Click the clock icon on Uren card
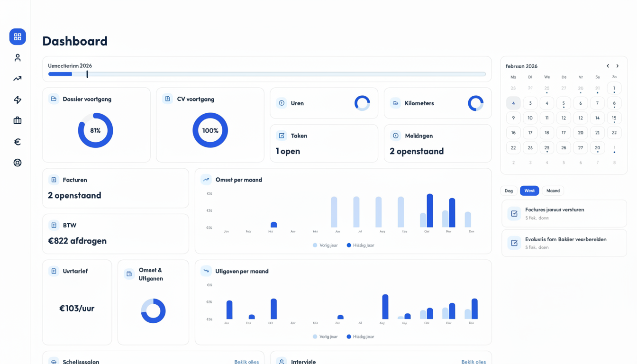Viewport: 637px width, 364px height. pyautogui.click(x=282, y=103)
